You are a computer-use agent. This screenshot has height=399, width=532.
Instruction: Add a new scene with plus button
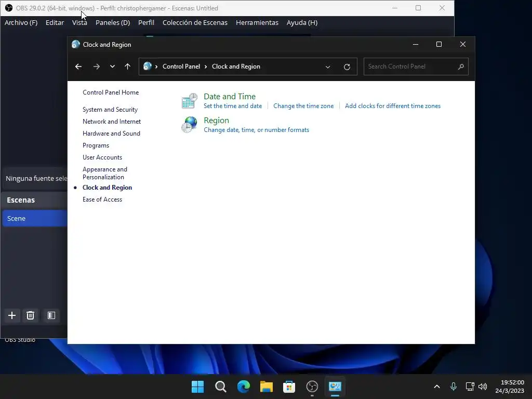click(x=12, y=315)
